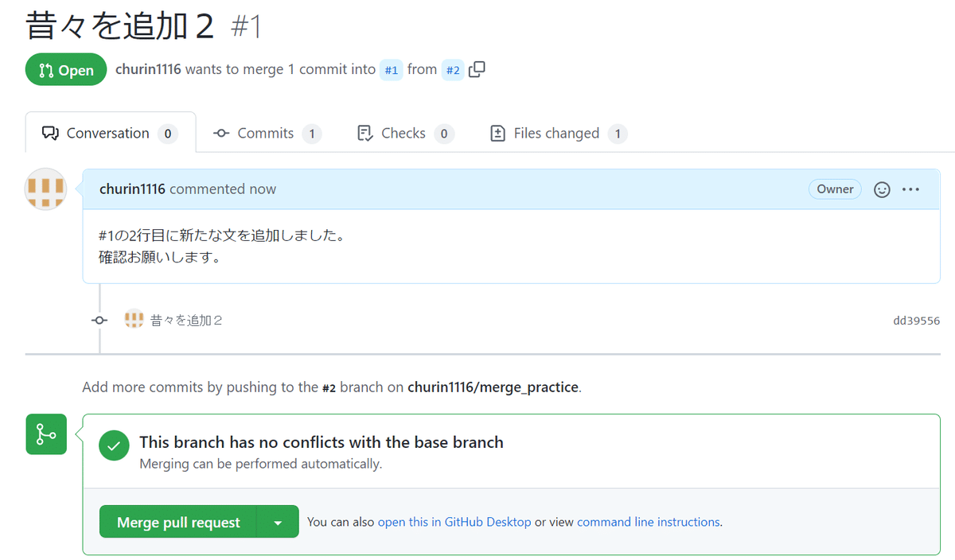Click churin1116's large avatar beside comment
The image size is (955, 560).
click(x=46, y=189)
